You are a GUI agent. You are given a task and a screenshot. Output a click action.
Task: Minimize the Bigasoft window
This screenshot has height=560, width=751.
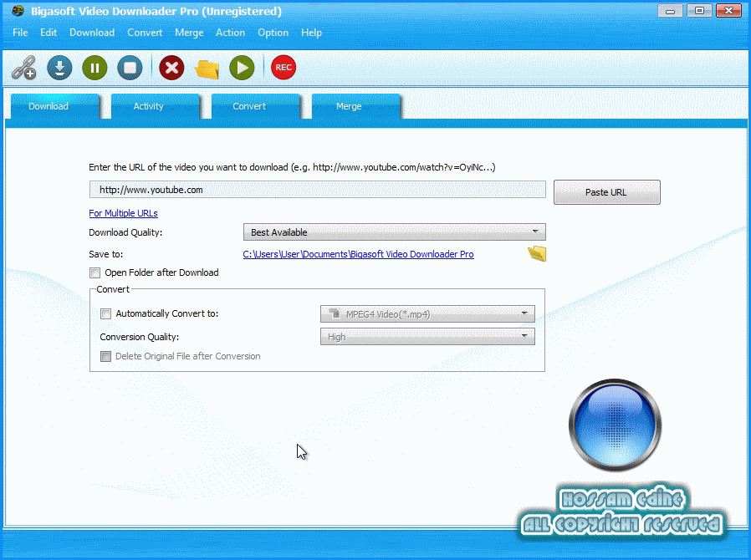(x=670, y=11)
